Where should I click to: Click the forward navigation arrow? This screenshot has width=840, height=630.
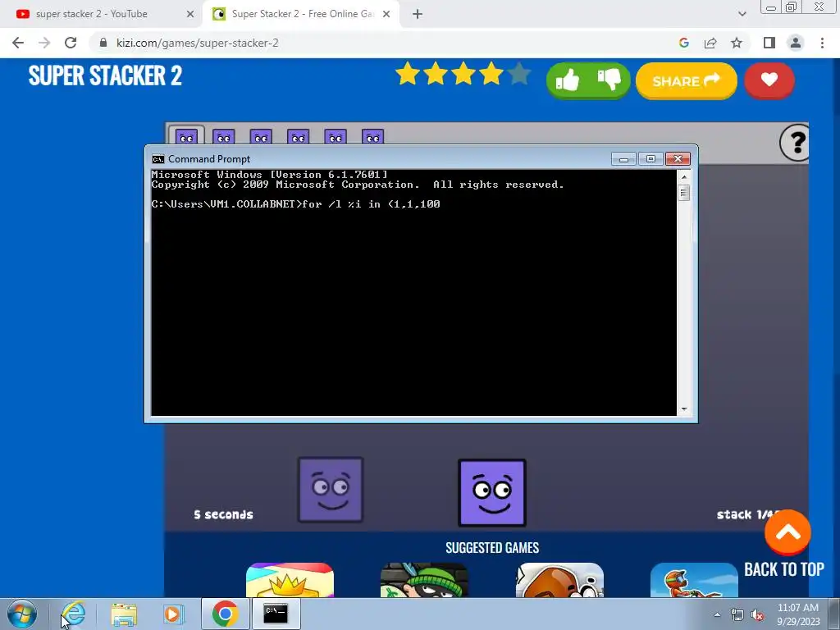(x=44, y=43)
